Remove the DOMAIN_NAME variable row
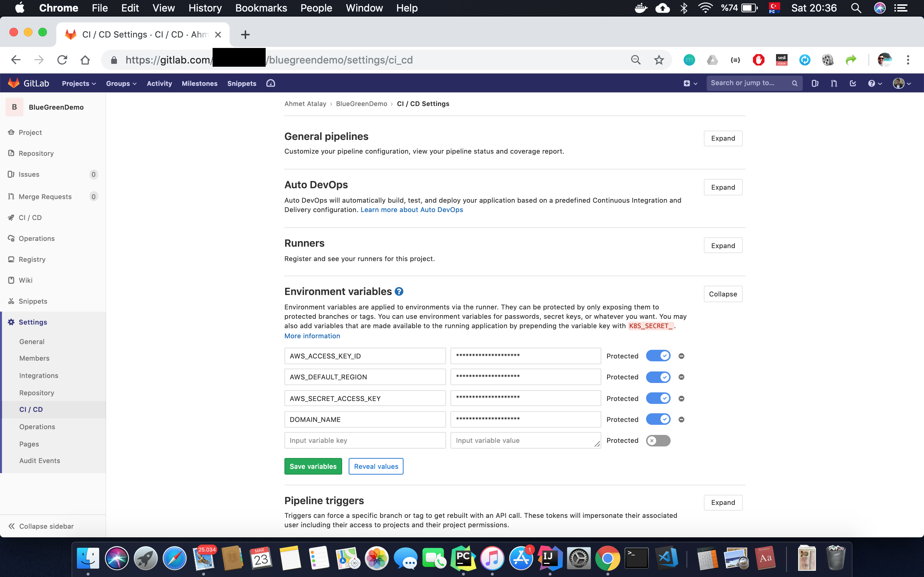 (681, 419)
